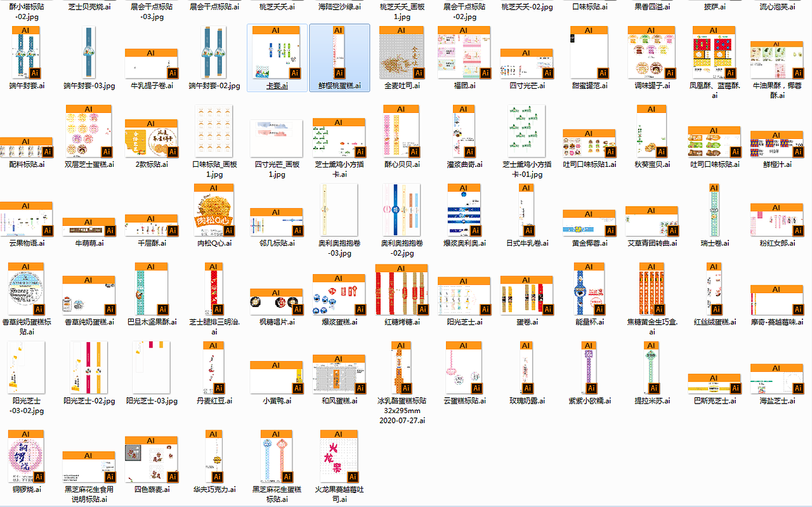Click the file name 艾草青团转曲.ai
The width and height of the screenshot is (812, 507).
click(652, 242)
